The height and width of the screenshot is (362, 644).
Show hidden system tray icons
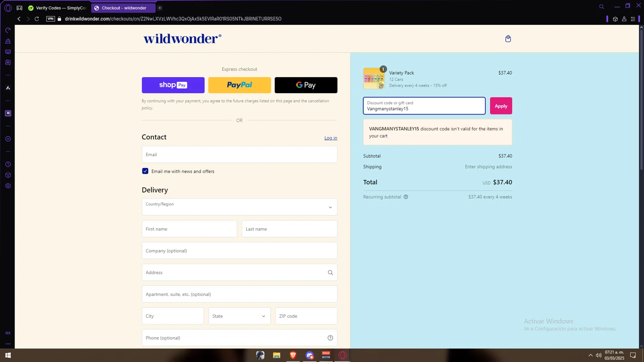coord(590,355)
